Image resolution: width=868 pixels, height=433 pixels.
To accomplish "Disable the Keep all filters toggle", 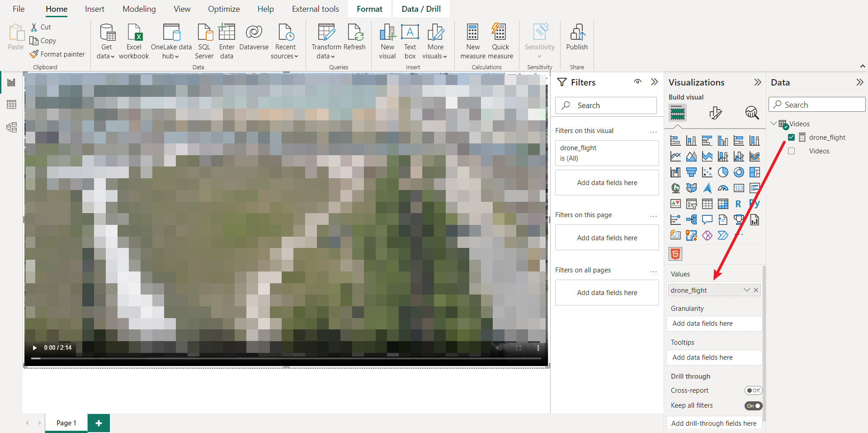I will (753, 406).
